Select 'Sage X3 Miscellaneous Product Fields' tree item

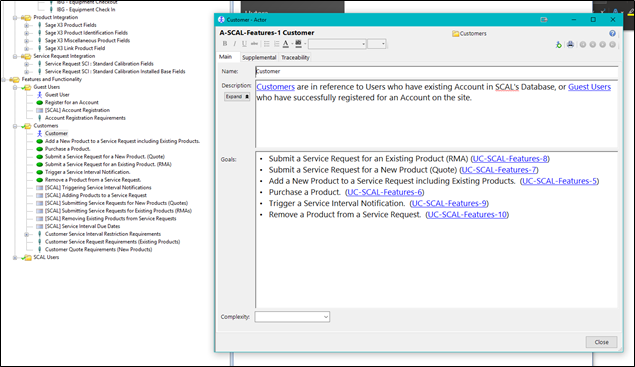[x=87, y=41]
